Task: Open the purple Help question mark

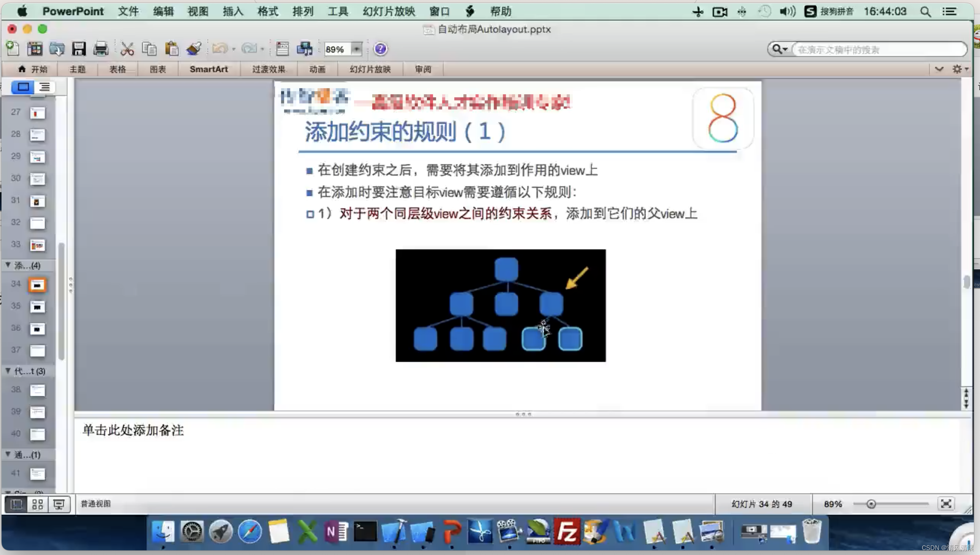Action: 380,49
